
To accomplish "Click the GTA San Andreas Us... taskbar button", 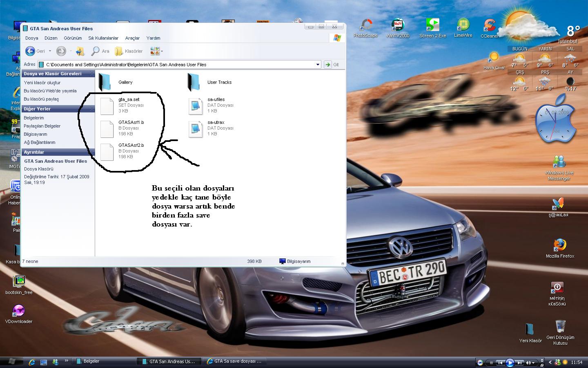I will (x=169, y=361).
